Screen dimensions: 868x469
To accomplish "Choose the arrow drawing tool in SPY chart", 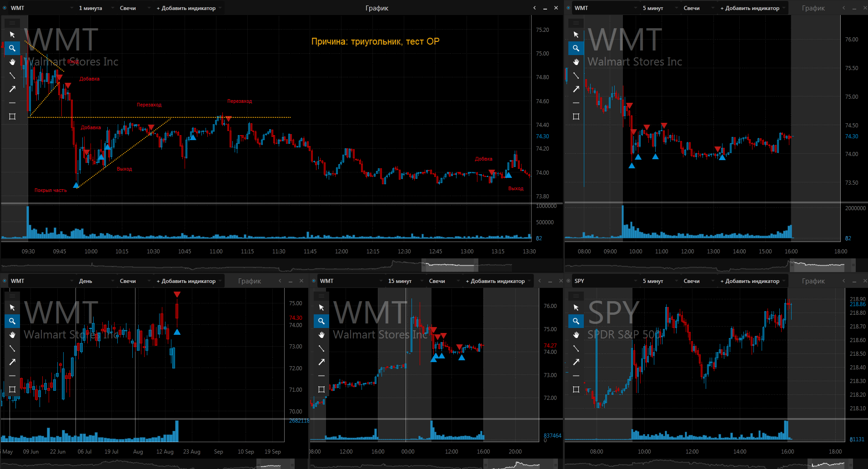I will coord(576,362).
